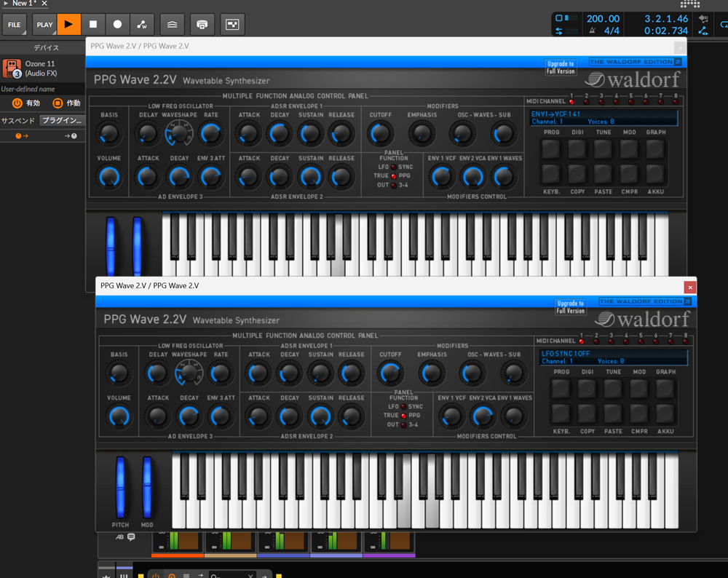Click the PITCH wheel in the lower synth

121,487
